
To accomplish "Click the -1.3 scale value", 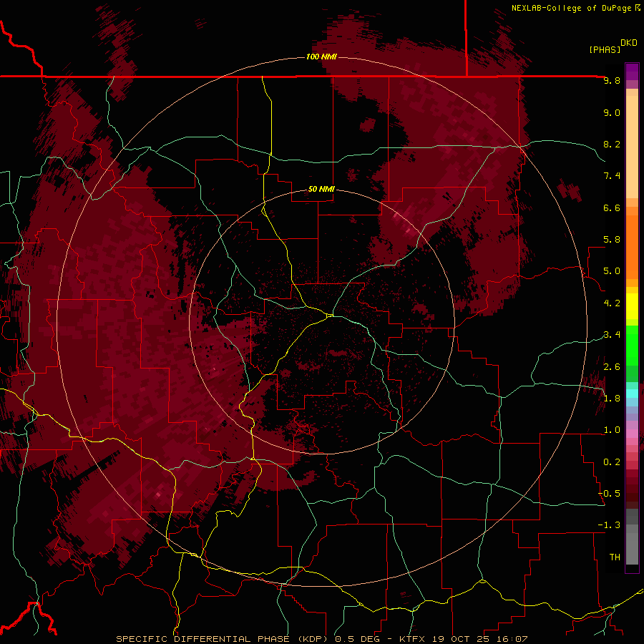I will (x=609, y=525).
